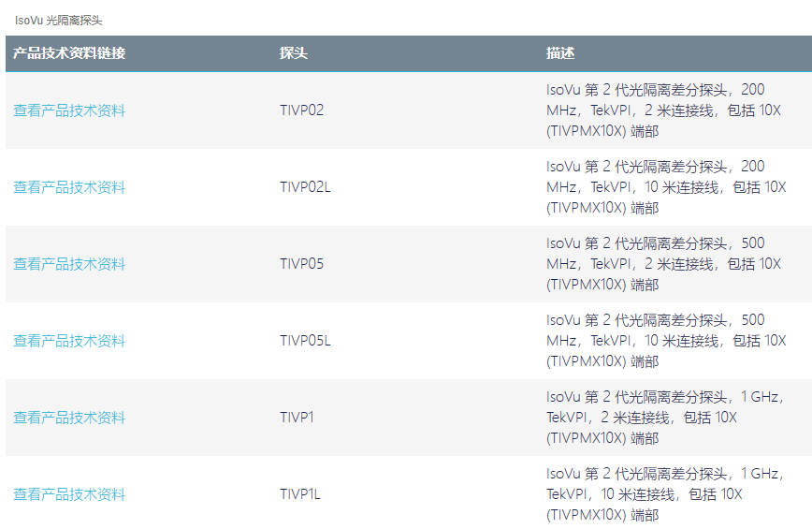Select the TIVP02L probe name cell
This screenshot has width=812, height=529.
(305, 187)
